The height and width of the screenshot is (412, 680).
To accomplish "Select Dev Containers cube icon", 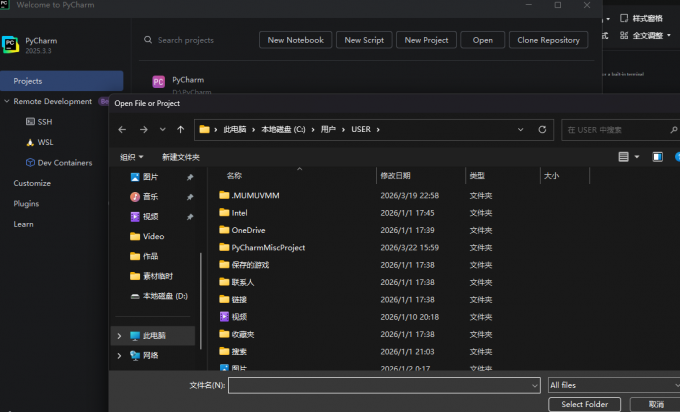I will [30, 163].
